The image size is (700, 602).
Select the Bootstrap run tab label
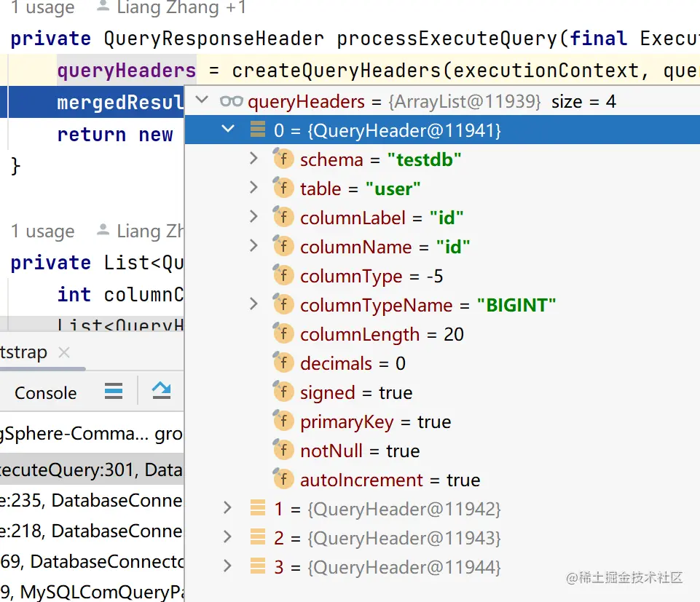pos(23,352)
